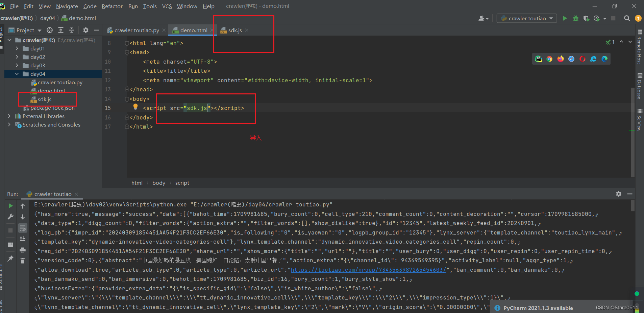The image size is (644, 313).
Task: Open demo.html in Internet Explorer icon
Action: click(x=593, y=59)
